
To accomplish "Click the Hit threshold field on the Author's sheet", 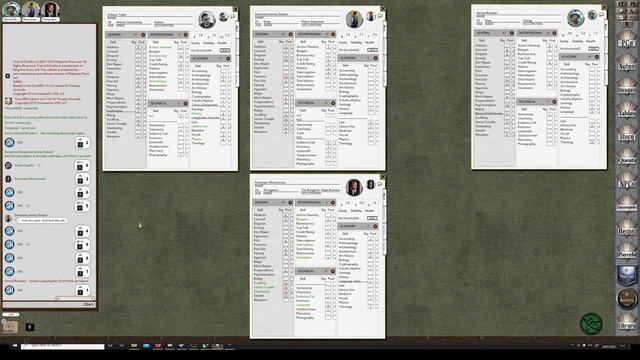I will (x=225, y=51).
